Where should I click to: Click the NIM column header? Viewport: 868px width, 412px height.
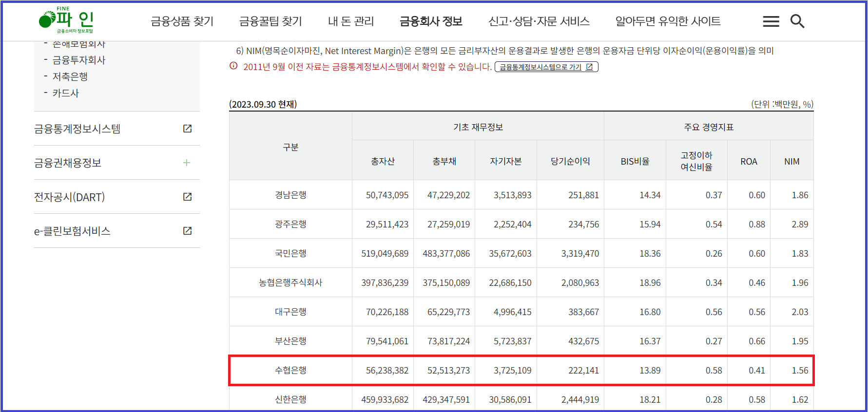point(791,161)
